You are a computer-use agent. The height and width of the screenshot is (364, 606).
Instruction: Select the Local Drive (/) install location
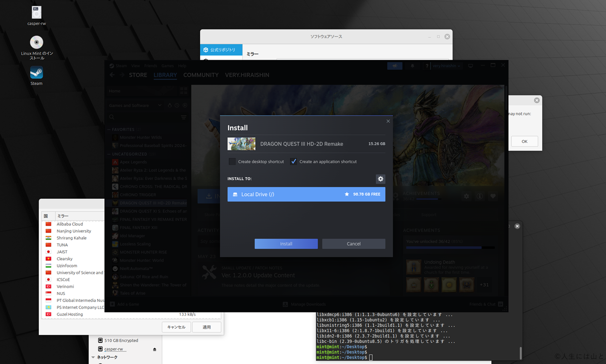click(306, 194)
